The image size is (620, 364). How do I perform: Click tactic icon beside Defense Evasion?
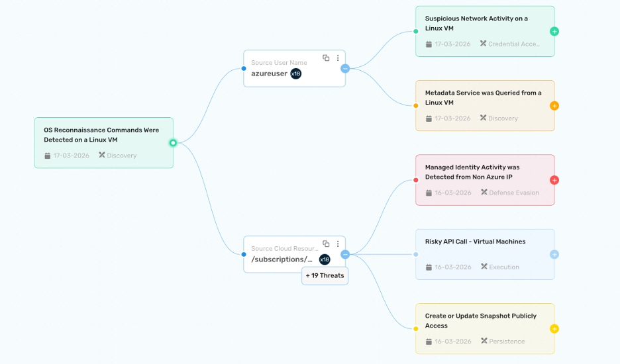click(x=484, y=192)
